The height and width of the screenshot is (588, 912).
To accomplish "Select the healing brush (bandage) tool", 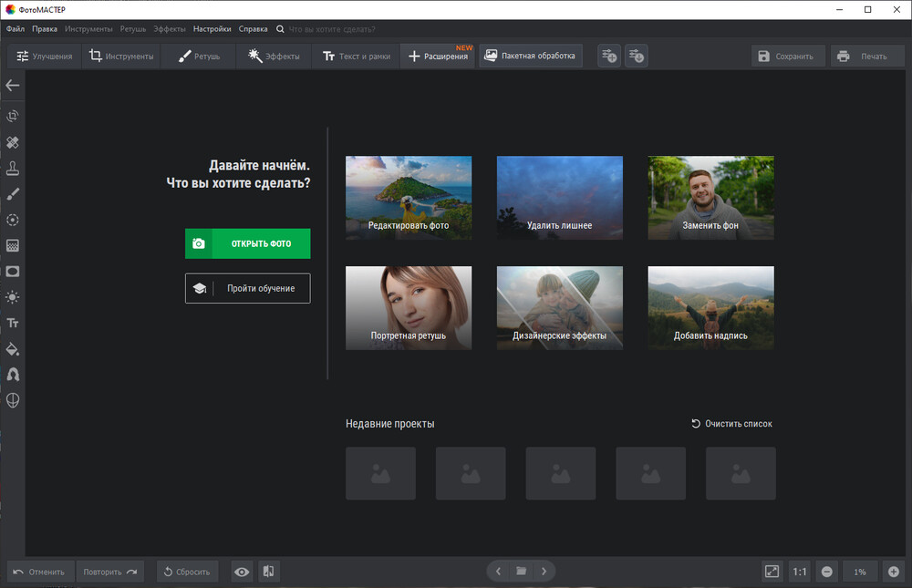I will coord(13,142).
